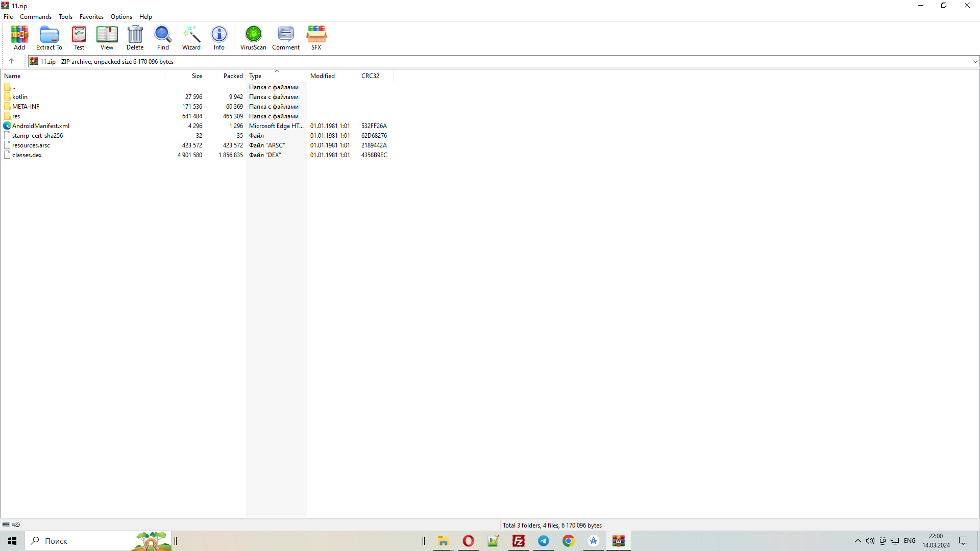
Task: Go up one folder level
Action: (11, 61)
